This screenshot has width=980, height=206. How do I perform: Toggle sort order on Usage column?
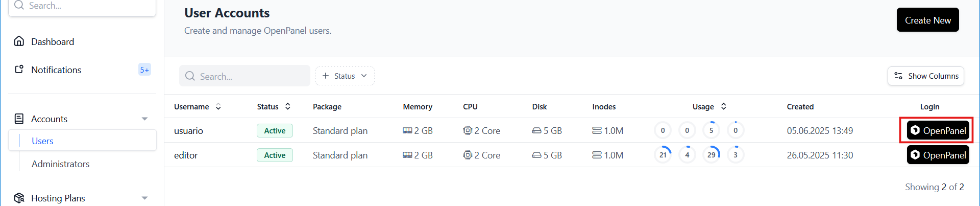[723, 106]
